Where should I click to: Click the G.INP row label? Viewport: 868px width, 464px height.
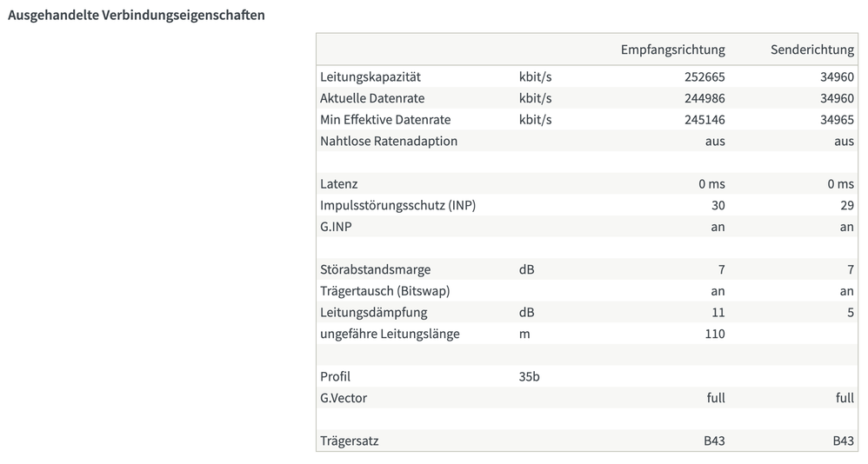(337, 227)
